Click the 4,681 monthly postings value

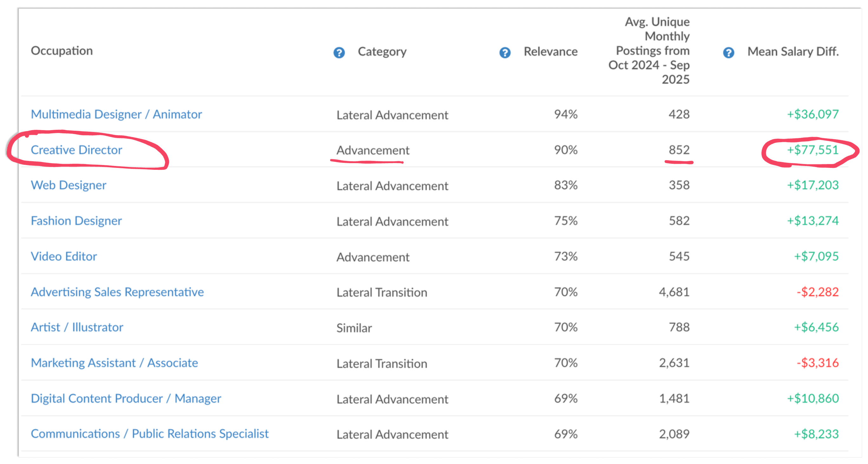(x=674, y=292)
